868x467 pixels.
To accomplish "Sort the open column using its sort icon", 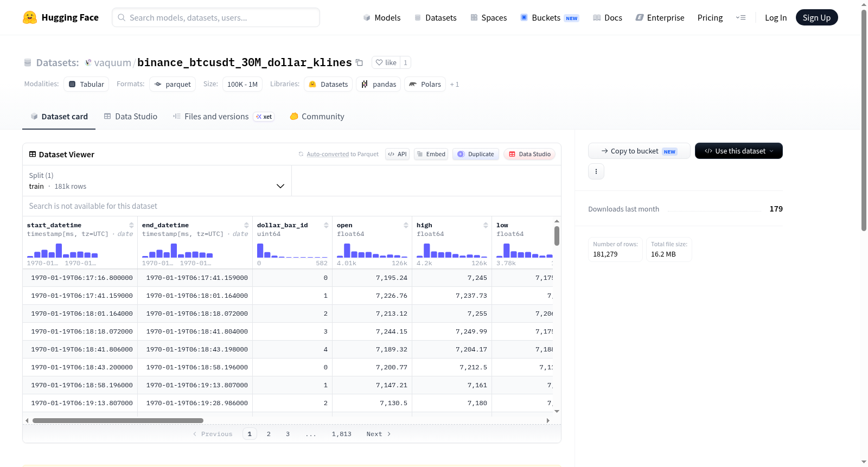I will 406,225.
